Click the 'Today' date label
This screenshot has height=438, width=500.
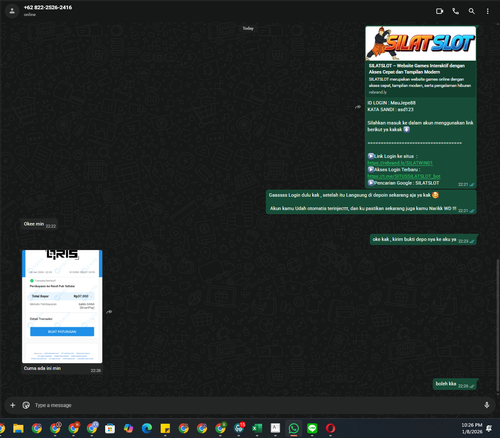[248, 28]
